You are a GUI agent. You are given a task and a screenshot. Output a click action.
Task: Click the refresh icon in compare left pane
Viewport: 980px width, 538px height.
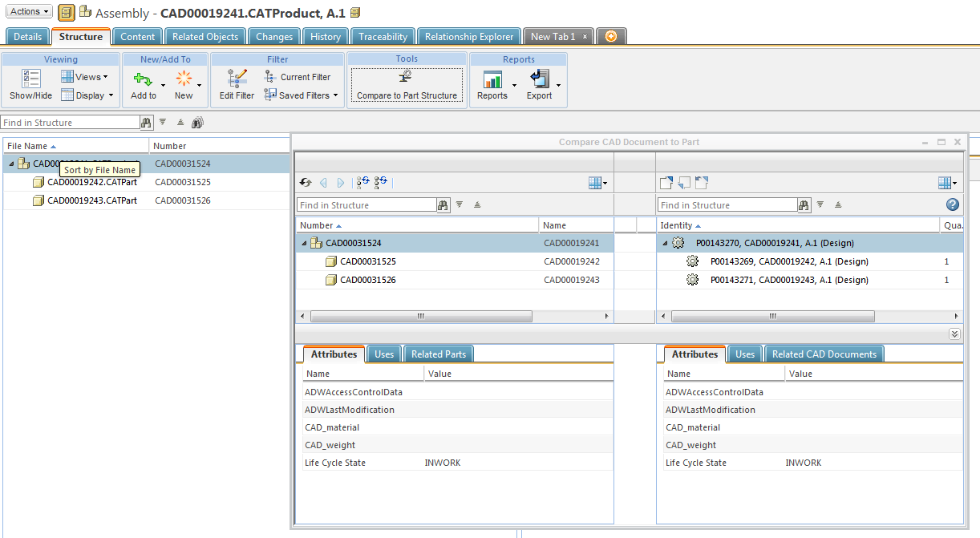(x=306, y=183)
